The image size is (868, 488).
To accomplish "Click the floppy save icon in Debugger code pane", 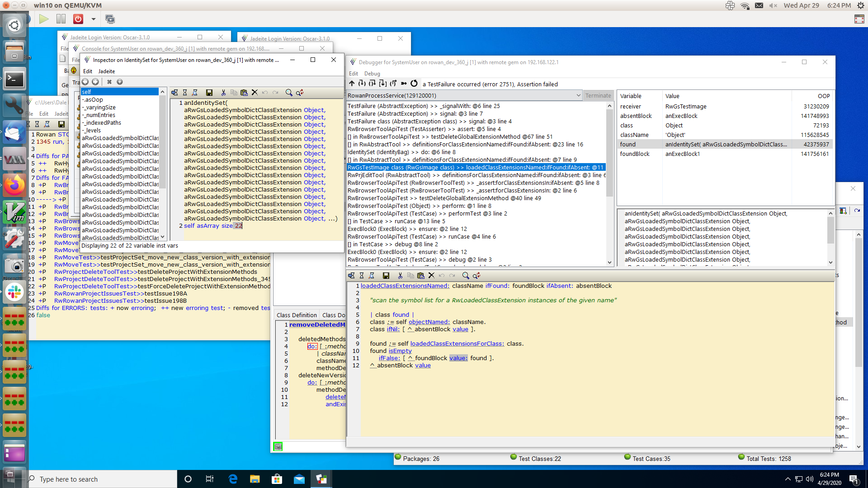I will point(386,276).
